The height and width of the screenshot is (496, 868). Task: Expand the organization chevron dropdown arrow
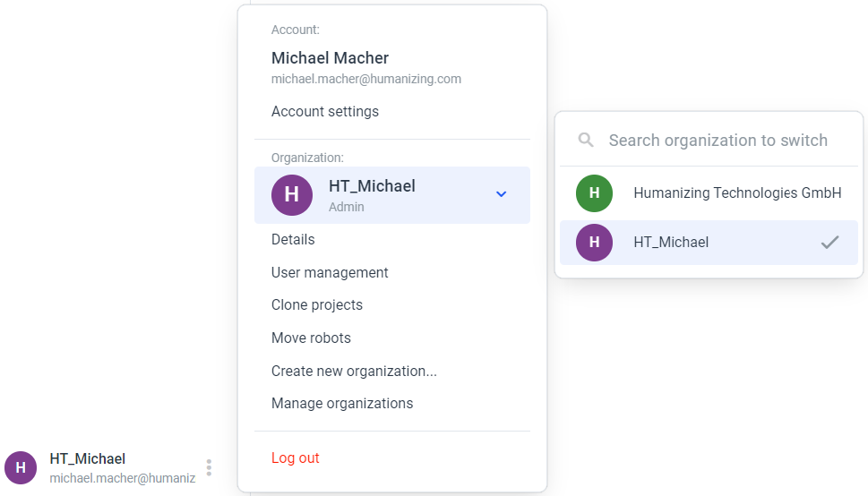[x=501, y=194]
